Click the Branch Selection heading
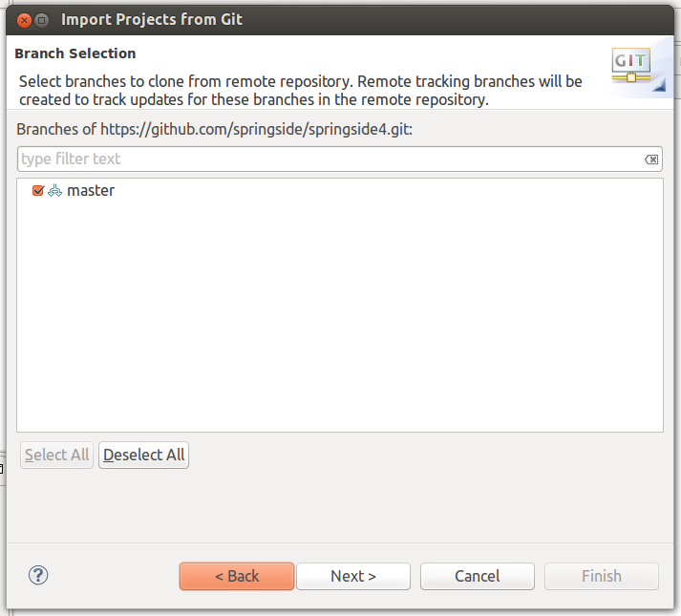The width and height of the screenshot is (681, 616). point(75,53)
